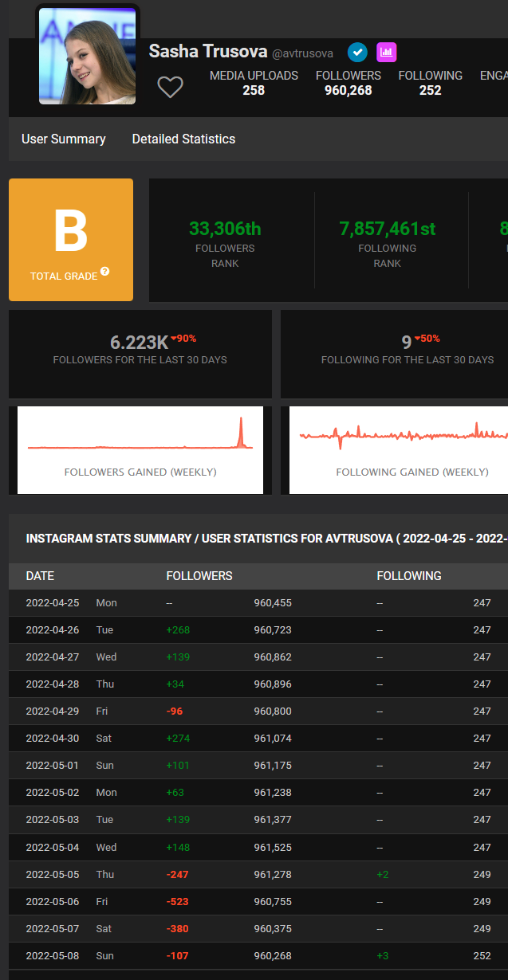
Task: Click the purple bar chart icon
Action: tap(387, 53)
